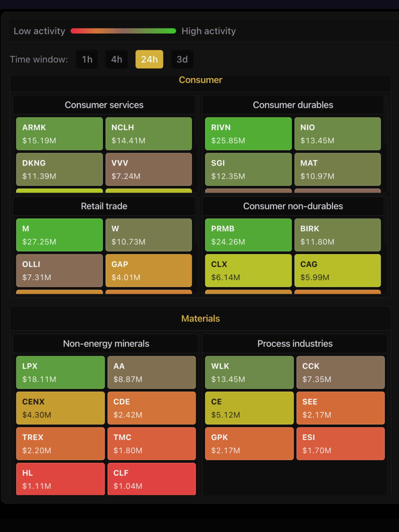399x532 pixels.
Task: Select the 4h time window
Action: (116, 59)
